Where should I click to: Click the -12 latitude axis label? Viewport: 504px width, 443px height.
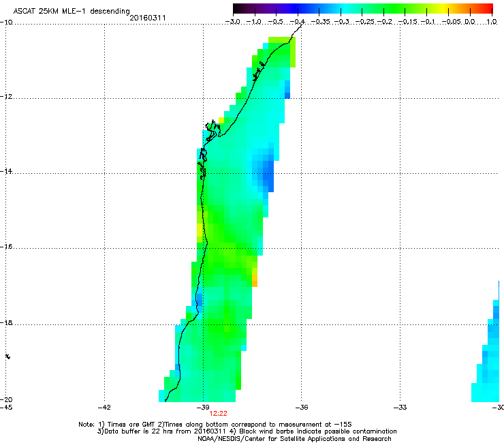tap(6, 97)
